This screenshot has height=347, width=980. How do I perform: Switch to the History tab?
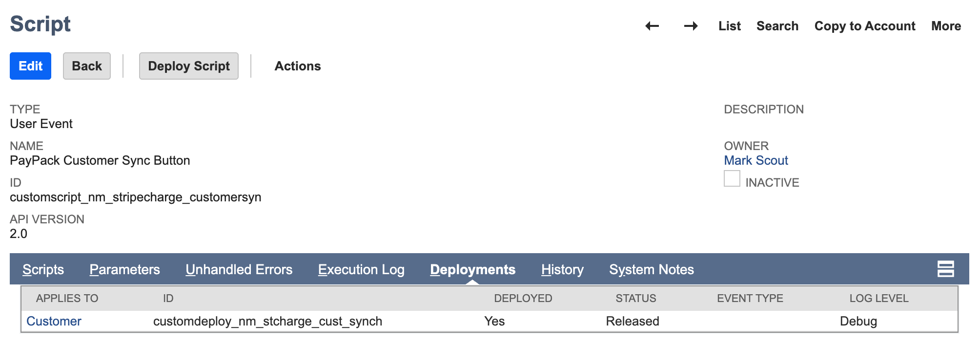click(x=562, y=269)
